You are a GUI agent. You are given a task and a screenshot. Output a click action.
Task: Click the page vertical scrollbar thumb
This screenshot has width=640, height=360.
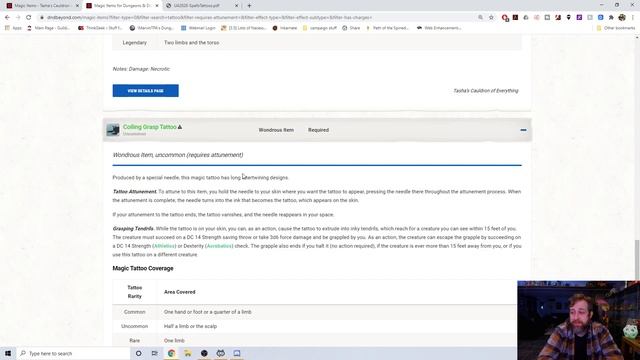(636, 260)
